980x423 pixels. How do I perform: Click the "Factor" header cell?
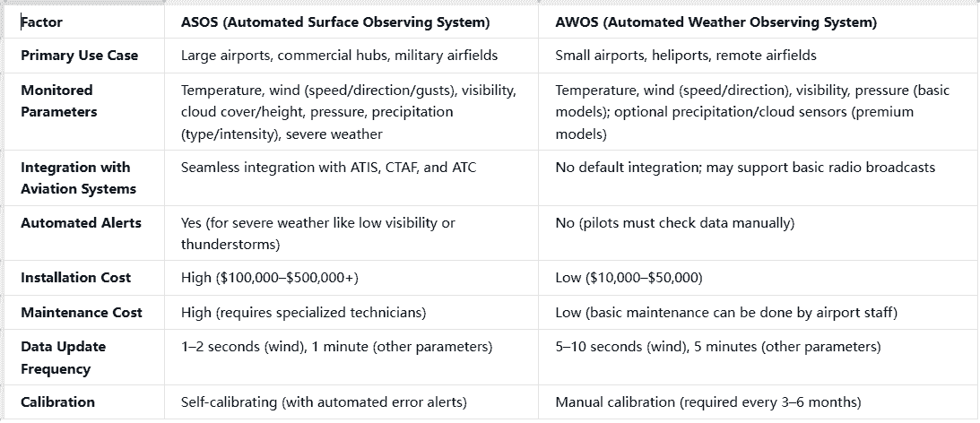coord(41,22)
